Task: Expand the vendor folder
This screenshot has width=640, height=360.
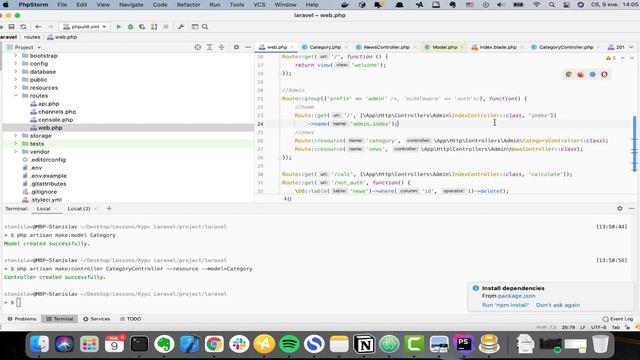Action: 16,152
